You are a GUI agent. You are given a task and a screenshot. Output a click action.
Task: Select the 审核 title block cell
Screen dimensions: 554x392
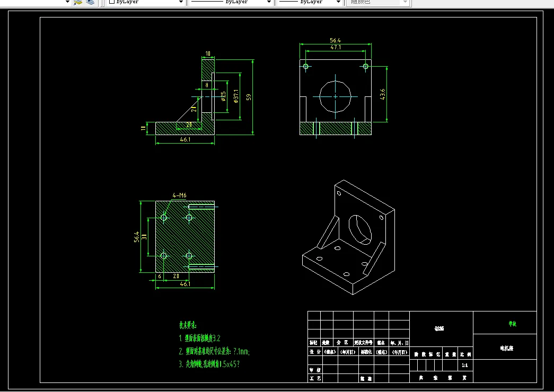coord(315,370)
